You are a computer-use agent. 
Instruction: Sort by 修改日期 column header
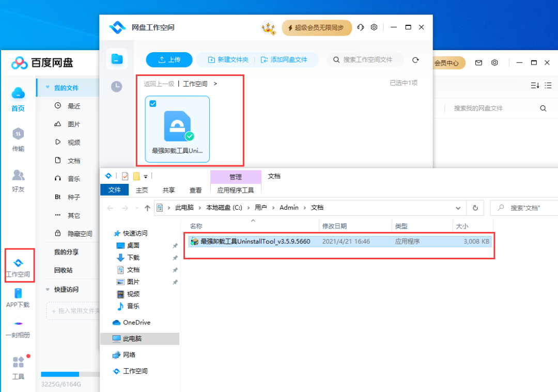(x=334, y=226)
